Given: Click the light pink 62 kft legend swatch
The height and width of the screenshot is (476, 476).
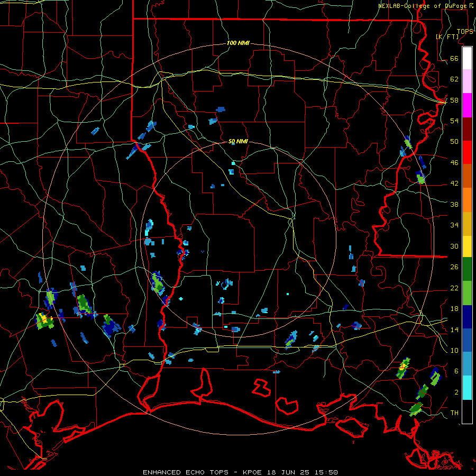Looking at the screenshot, I should point(467,81).
